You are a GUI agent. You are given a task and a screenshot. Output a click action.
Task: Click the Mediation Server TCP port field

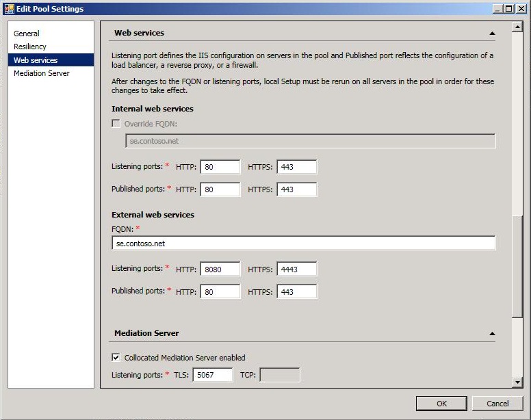(280, 375)
